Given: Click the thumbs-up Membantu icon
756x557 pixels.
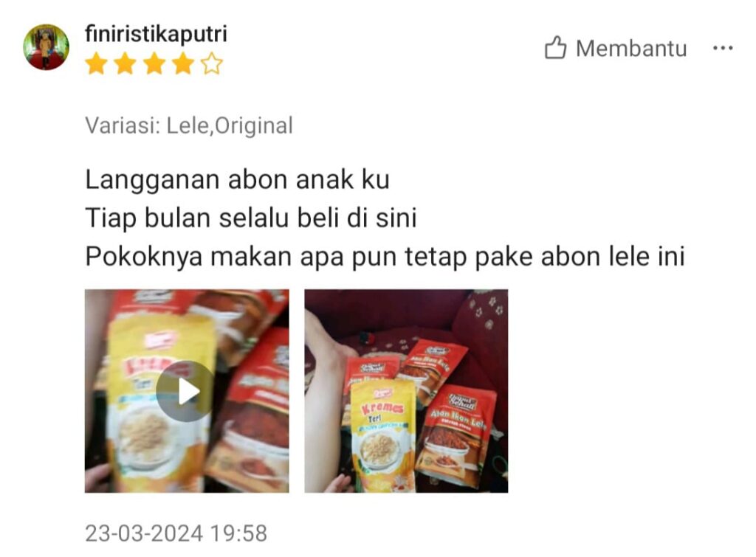Looking at the screenshot, I should pos(555,48).
